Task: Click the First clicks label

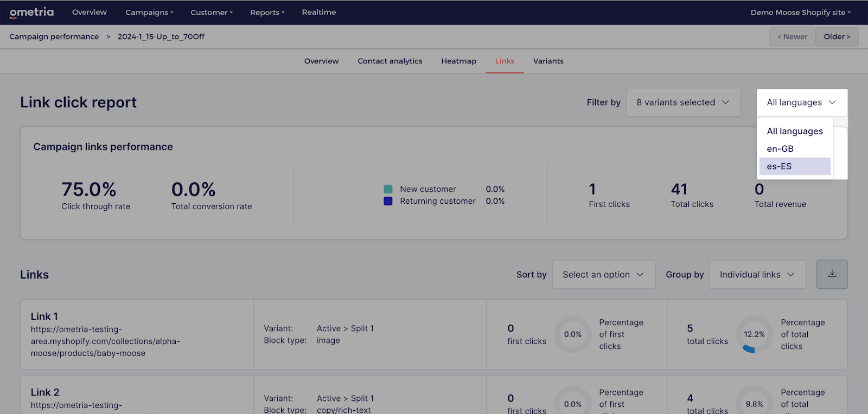Action: tap(609, 204)
